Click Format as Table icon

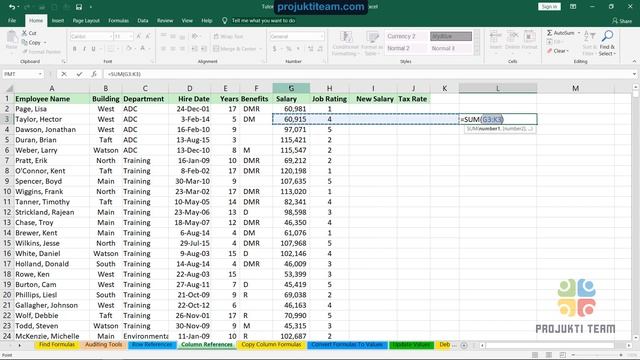tap(372, 37)
